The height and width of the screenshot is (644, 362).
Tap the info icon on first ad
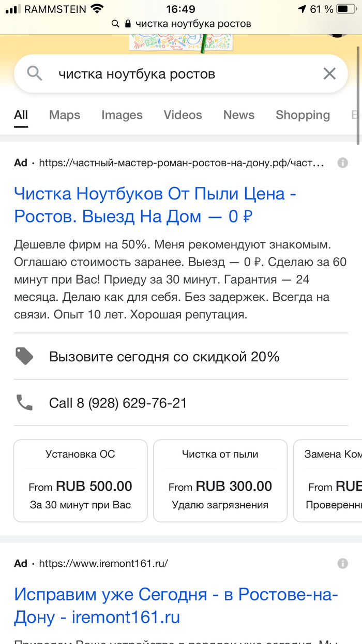[x=342, y=163]
